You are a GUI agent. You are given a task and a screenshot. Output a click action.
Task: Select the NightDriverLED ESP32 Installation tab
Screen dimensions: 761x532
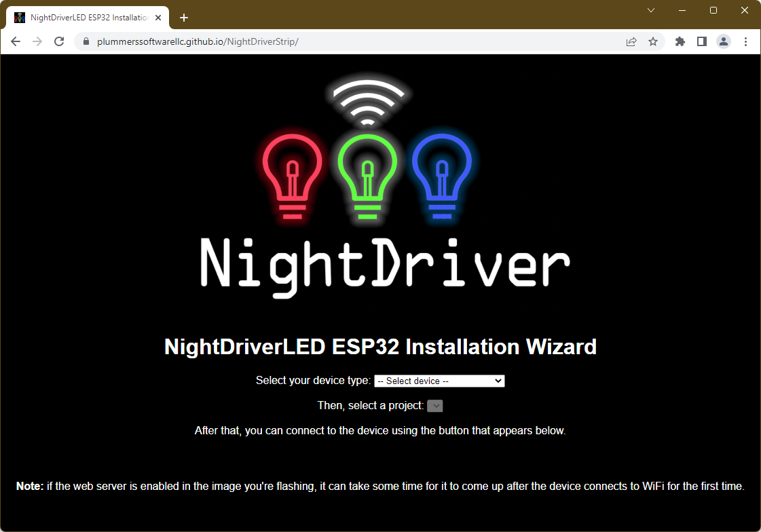(86, 18)
